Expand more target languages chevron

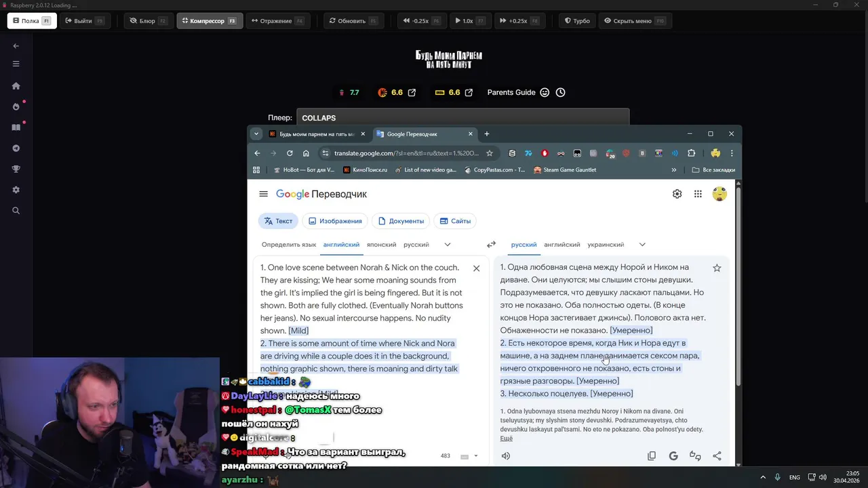tap(642, 245)
